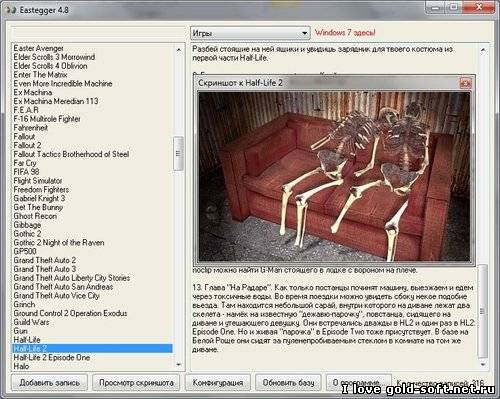Open the О программе button
Screen dimensions: 500x399
pyautogui.click(x=358, y=383)
